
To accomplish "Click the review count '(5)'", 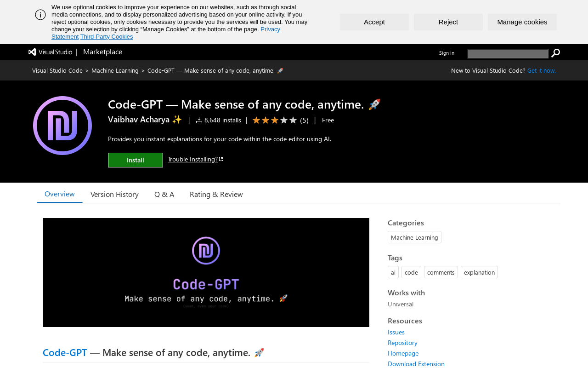I will 304,120.
